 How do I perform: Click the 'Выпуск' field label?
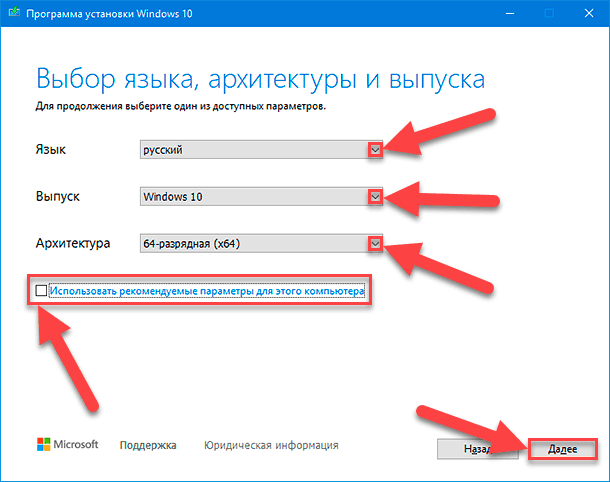(x=58, y=196)
